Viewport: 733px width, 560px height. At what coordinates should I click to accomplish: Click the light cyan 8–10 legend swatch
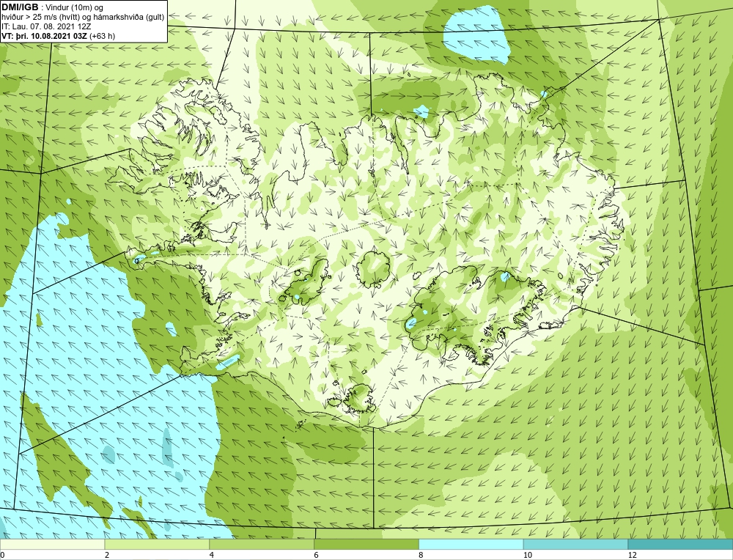click(471, 544)
